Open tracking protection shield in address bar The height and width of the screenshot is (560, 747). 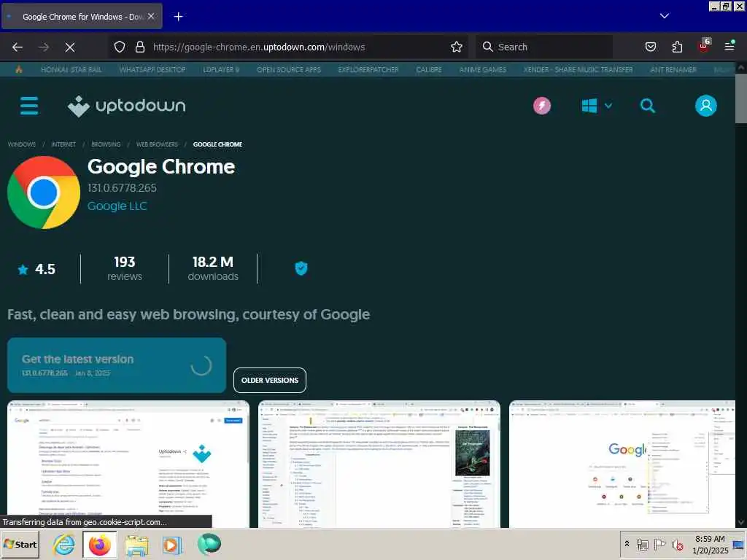(x=120, y=47)
